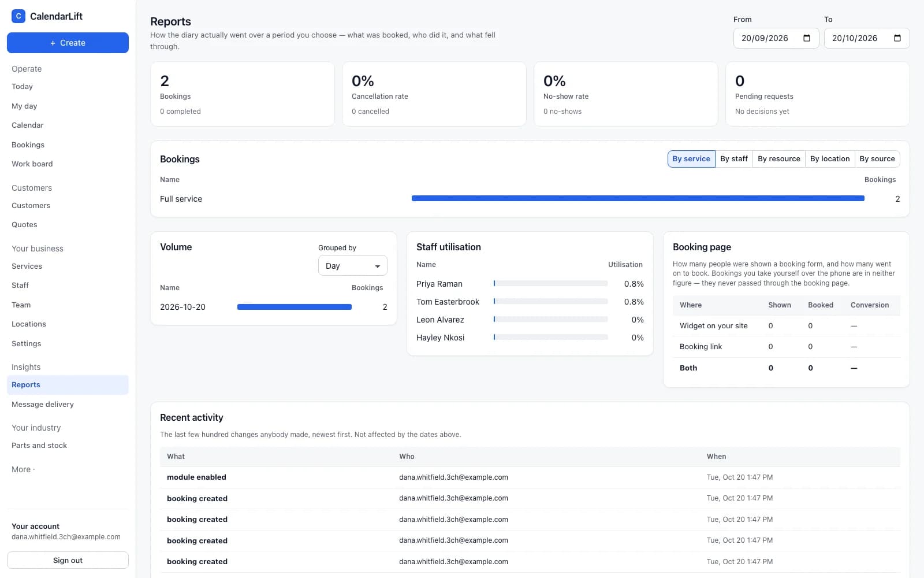Click the module enabled activity entry

click(x=196, y=477)
